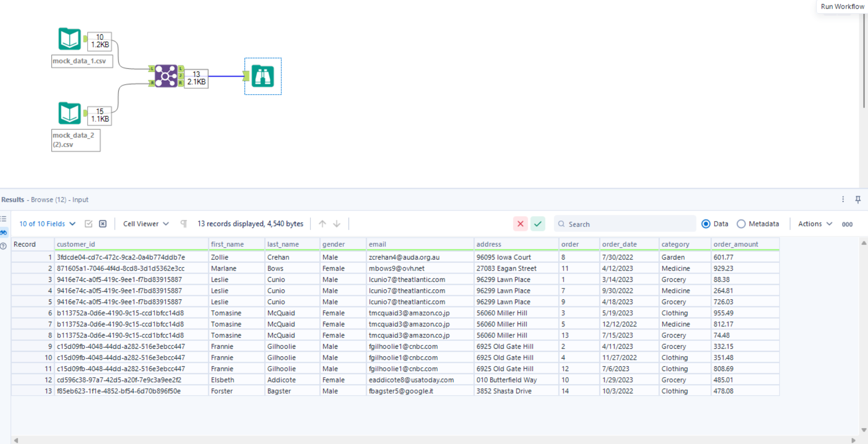868x444 pixels.
Task: Click the green checkmark apply icon
Action: (538, 224)
